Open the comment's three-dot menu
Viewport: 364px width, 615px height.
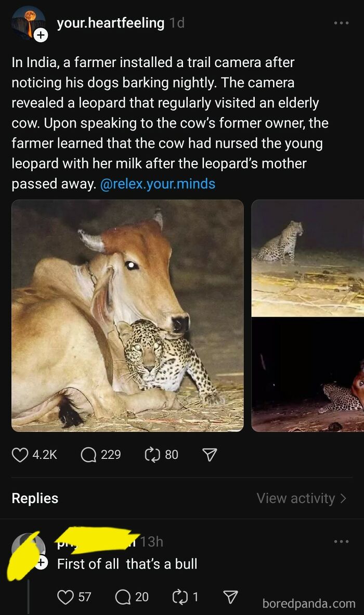[x=342, y=542]
